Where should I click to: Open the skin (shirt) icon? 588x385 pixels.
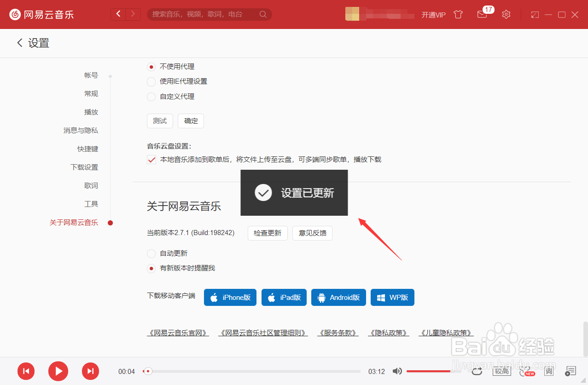[458, 14]
